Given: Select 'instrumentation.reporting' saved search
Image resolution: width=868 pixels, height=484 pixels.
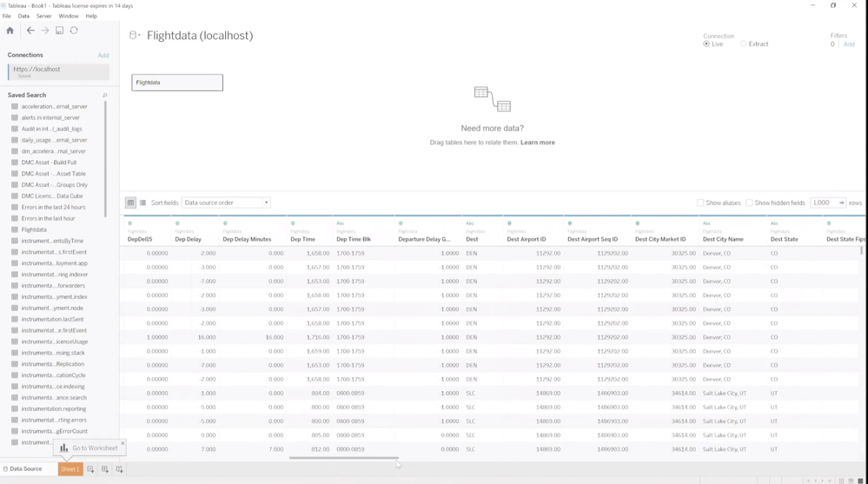Looking at the screenshot, I should point(54,408).
